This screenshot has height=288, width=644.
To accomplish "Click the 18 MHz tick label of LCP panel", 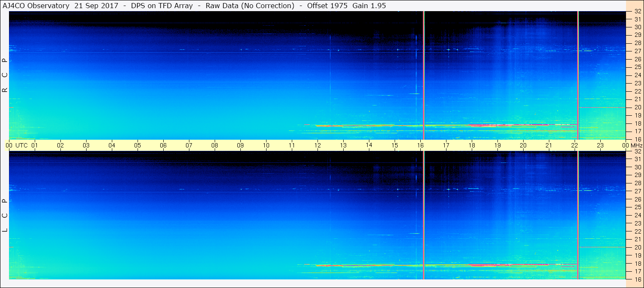I will [638, 263].
